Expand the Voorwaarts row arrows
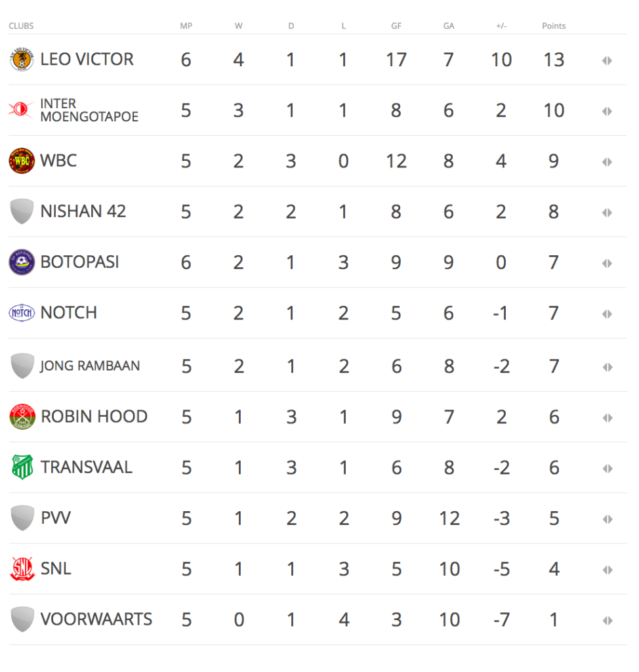 [608, 621]
